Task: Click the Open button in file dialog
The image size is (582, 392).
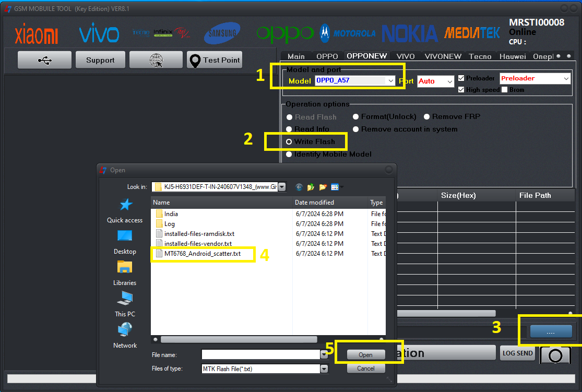Action: pos(365,355)
